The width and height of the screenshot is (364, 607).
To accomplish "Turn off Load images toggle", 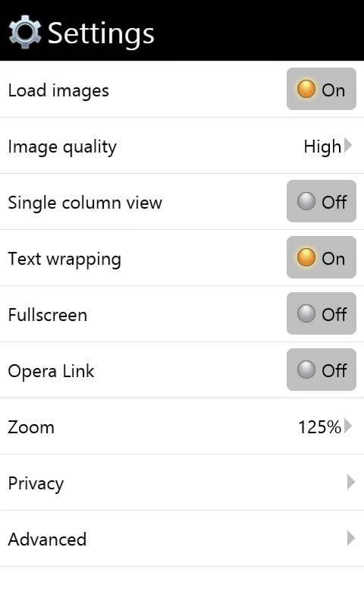I will pyautogui.click(x=321, y=89).
